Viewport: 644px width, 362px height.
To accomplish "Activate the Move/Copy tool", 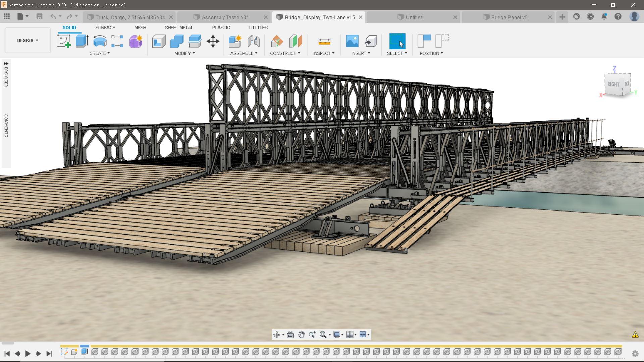I will (213, 41).
